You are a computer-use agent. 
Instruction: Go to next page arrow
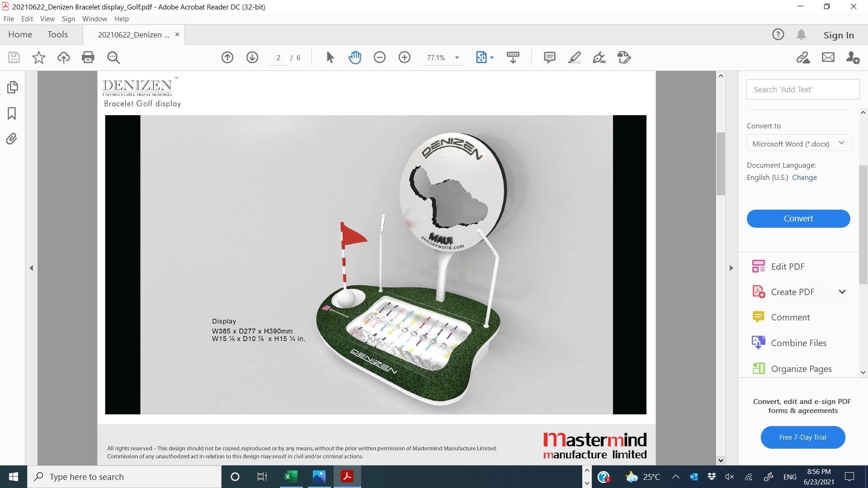252,57
